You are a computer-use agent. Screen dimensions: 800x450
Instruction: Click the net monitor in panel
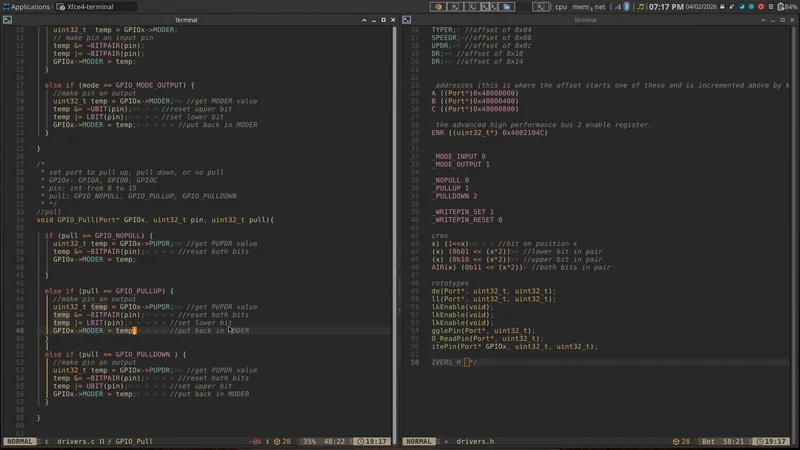600,6
